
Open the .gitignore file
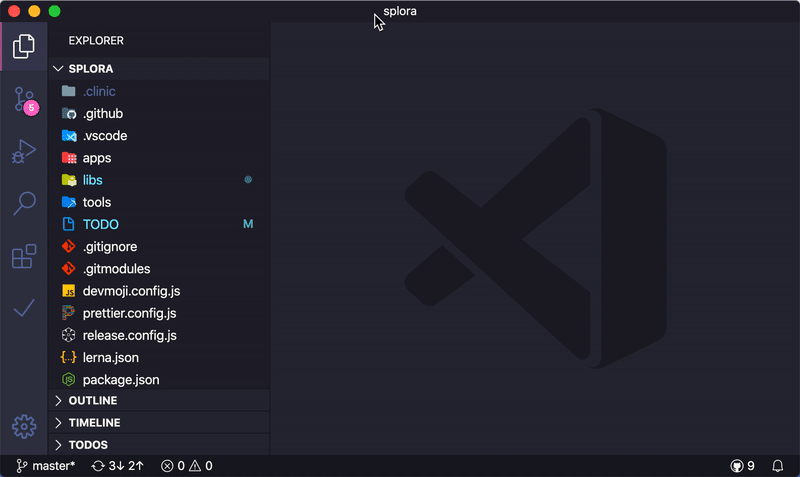159,246
